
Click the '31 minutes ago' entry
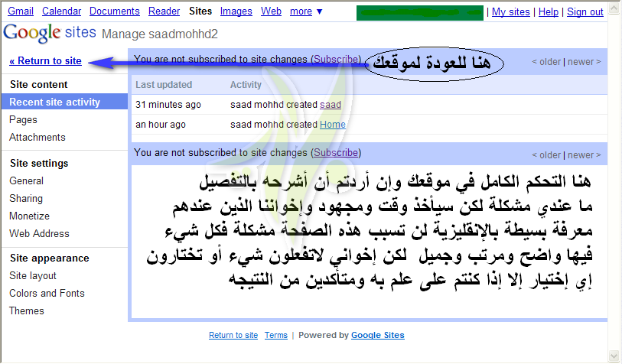point(168,105)
